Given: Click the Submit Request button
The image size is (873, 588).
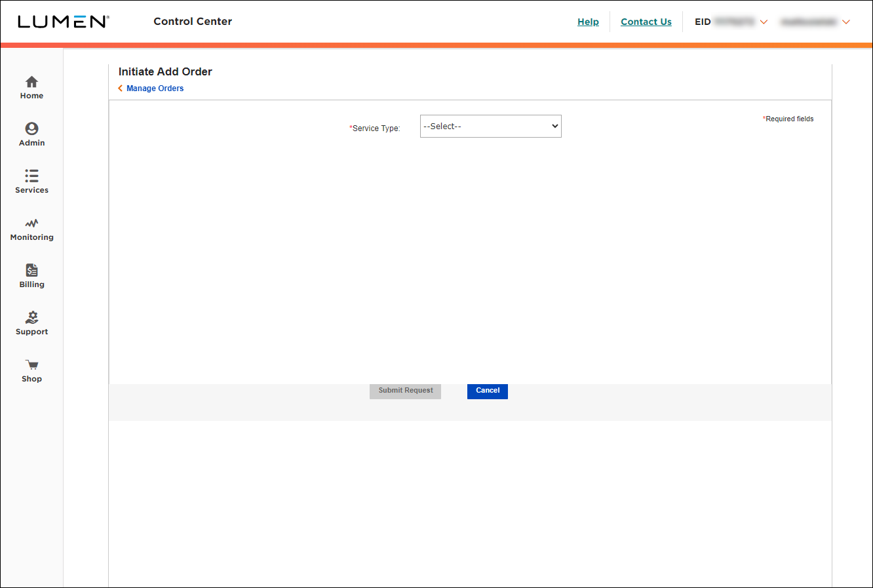Looking at the screenshot, I should pyautogui.click(x=406, y=391).
